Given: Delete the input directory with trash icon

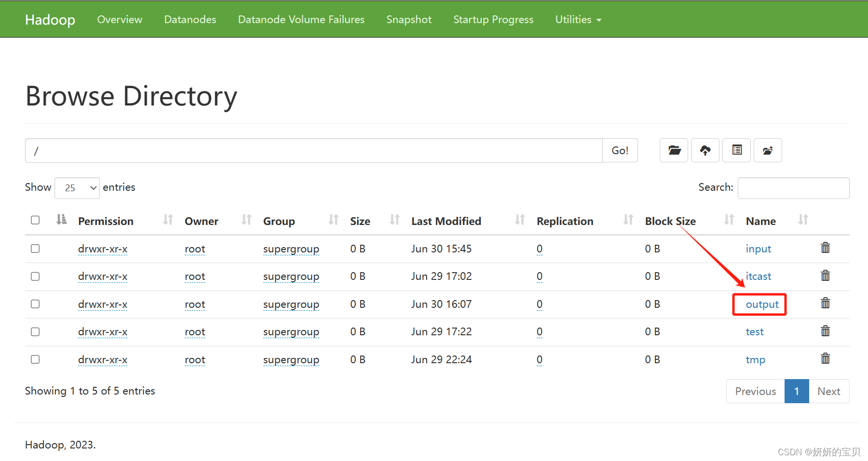Looking at the screenshot, I should coord(825,248).
